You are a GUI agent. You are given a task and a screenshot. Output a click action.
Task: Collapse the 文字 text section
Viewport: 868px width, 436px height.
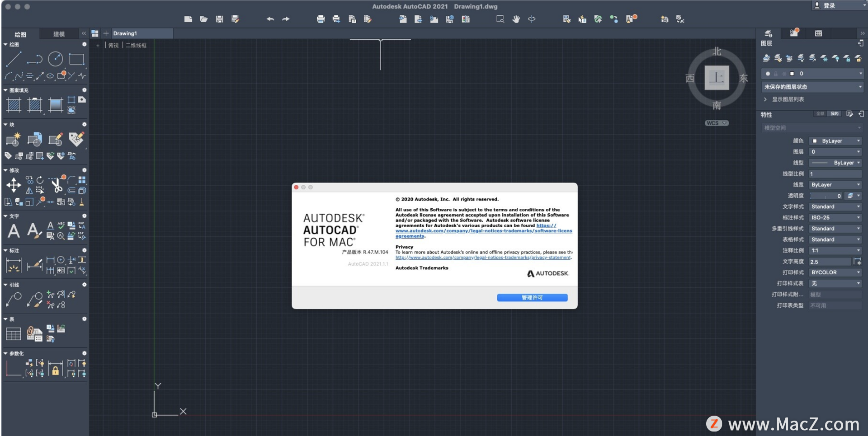(x=5, y=216)
